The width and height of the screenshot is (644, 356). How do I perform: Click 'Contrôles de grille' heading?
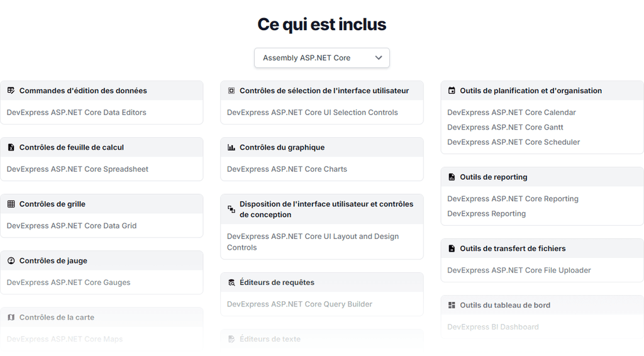point(52,204)
